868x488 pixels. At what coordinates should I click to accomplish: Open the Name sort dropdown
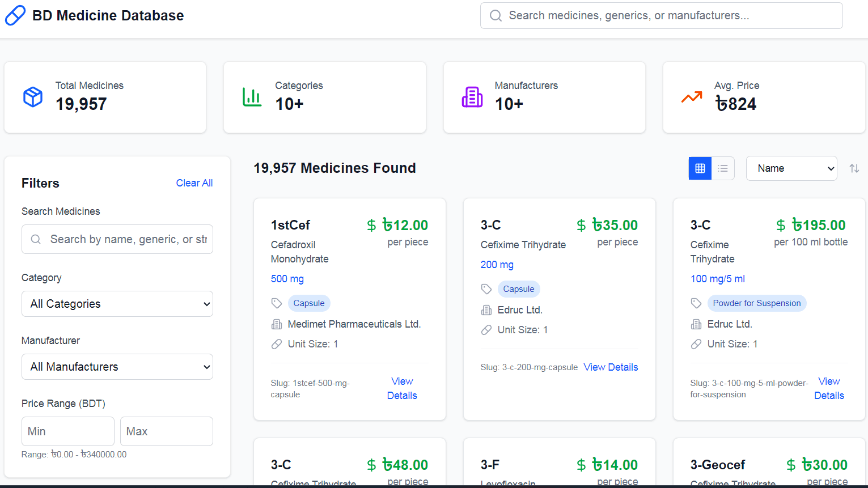click(x=791, y=168)
